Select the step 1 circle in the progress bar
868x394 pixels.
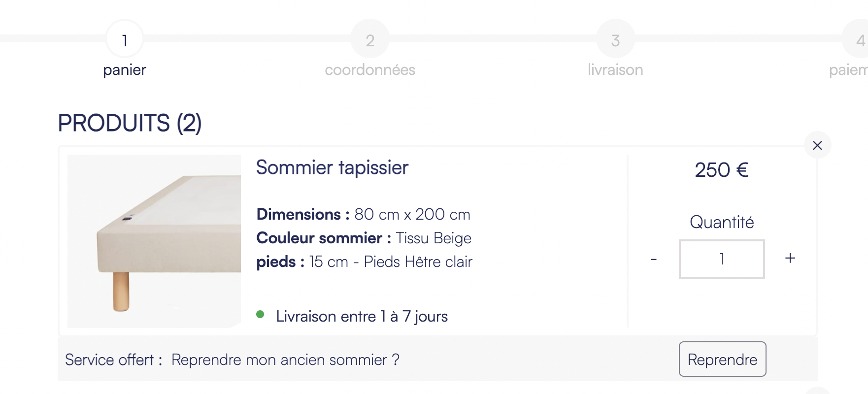click(x=125, y=39)
